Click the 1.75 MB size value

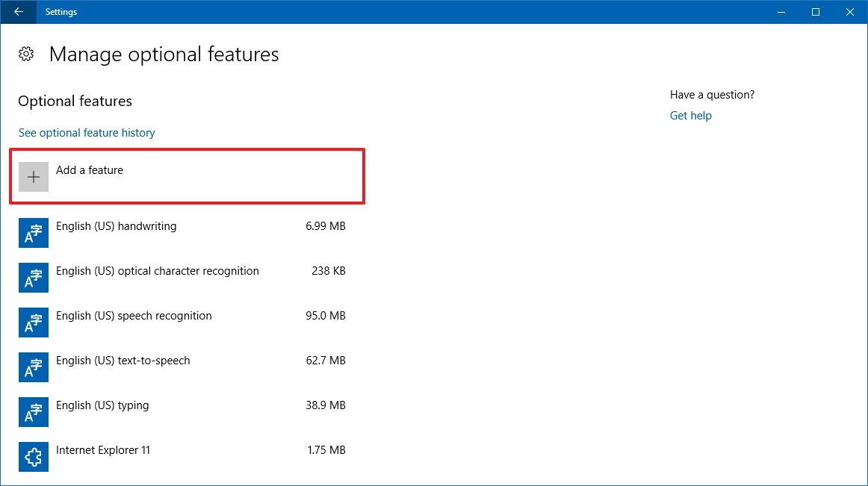coord(326,451)
